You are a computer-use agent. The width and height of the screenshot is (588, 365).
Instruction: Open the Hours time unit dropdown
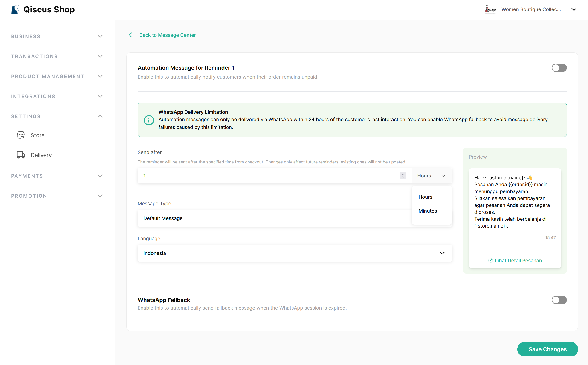pos(432,176)
